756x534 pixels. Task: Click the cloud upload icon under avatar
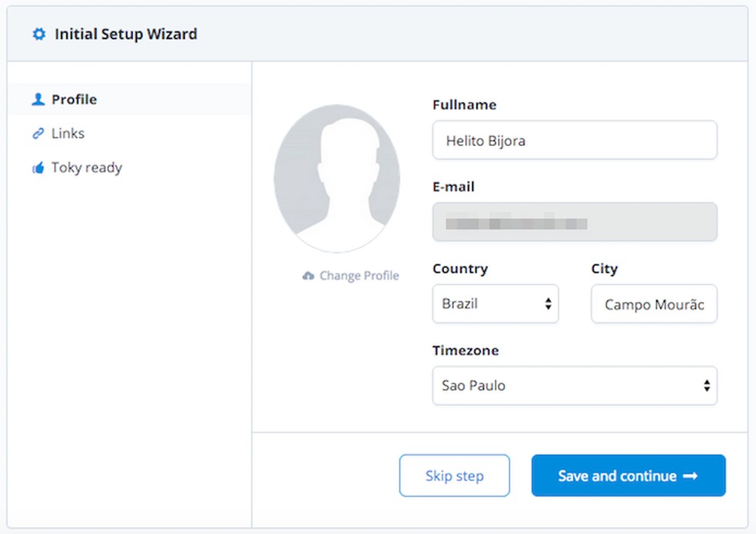(x=308, y=276)
